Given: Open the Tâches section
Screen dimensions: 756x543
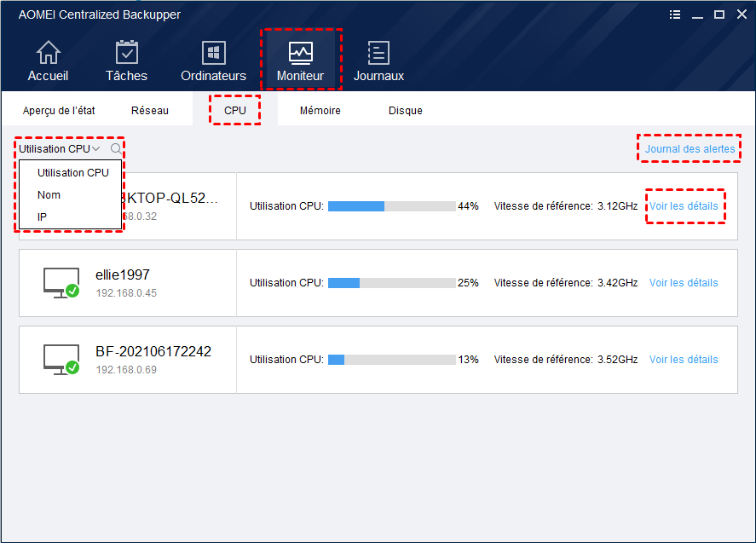Looking at the screenshot, I should point(126,61).
